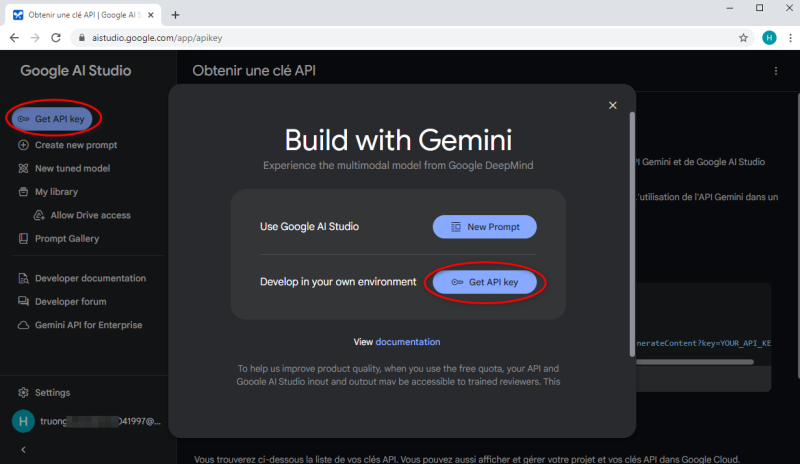The image size is (800, 464).
Task: Click the account avatar H in the sidebar
Action: (23, 422)
